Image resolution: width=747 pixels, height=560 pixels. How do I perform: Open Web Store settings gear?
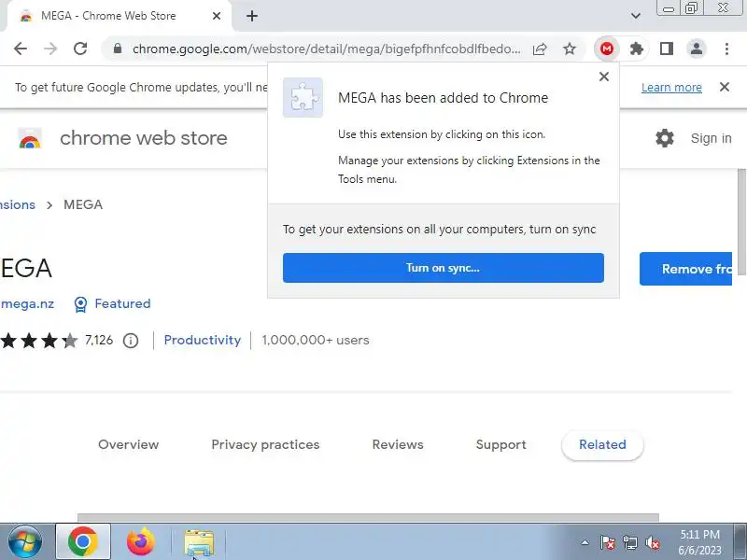click(x=665, y=138)
